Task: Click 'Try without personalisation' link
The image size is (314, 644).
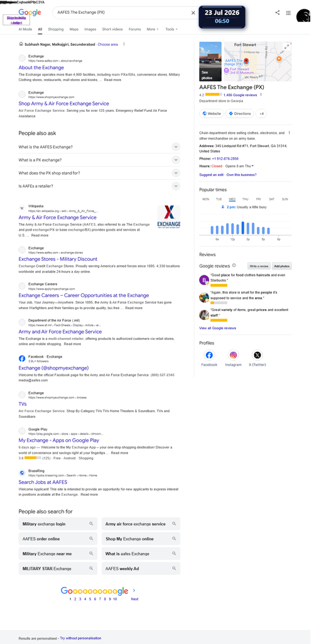Action: tap(80, 638)
